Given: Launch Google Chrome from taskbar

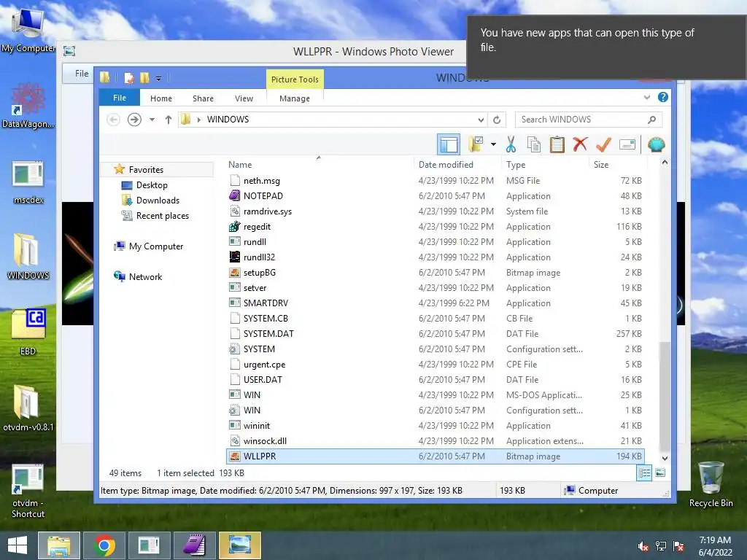Looking at the screenshot, I should 104,545.
